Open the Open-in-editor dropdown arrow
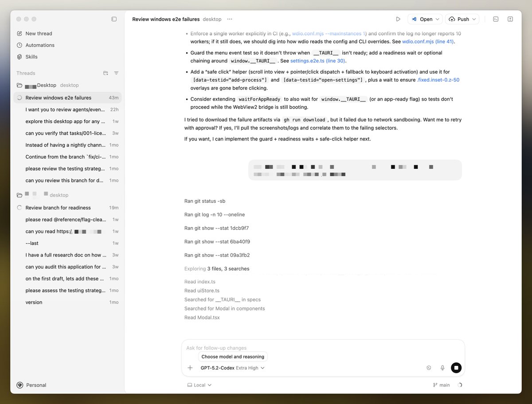The height and width of the screenshot is (404, 532). pyautogui.click(x=438, y=19)
